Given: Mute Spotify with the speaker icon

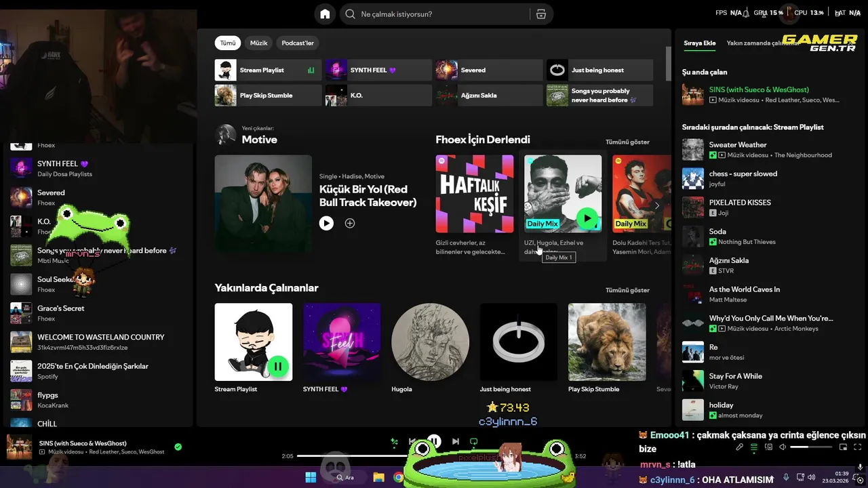Looking at the screenshot, I should (x=783, y=447).
